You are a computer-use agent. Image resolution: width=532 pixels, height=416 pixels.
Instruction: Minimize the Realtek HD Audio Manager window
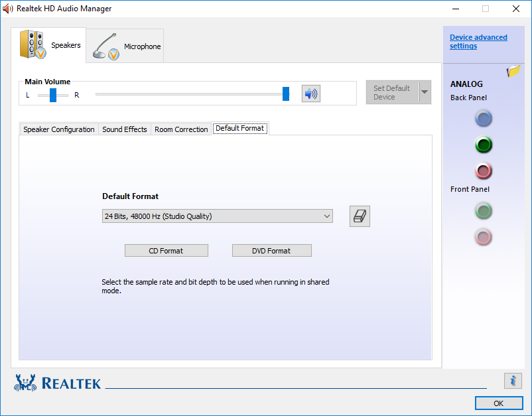pyautogui.click(x=456, y=9)
